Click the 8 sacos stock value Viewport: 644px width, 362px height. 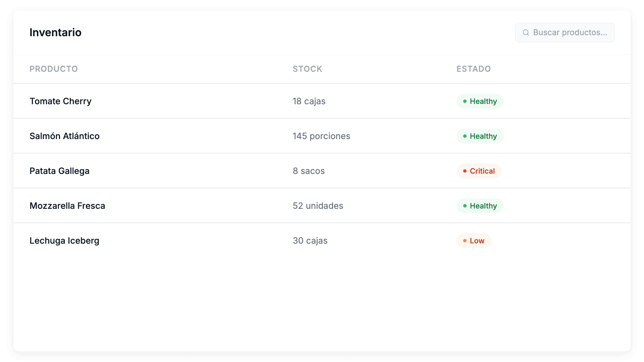tap(309, 171)
